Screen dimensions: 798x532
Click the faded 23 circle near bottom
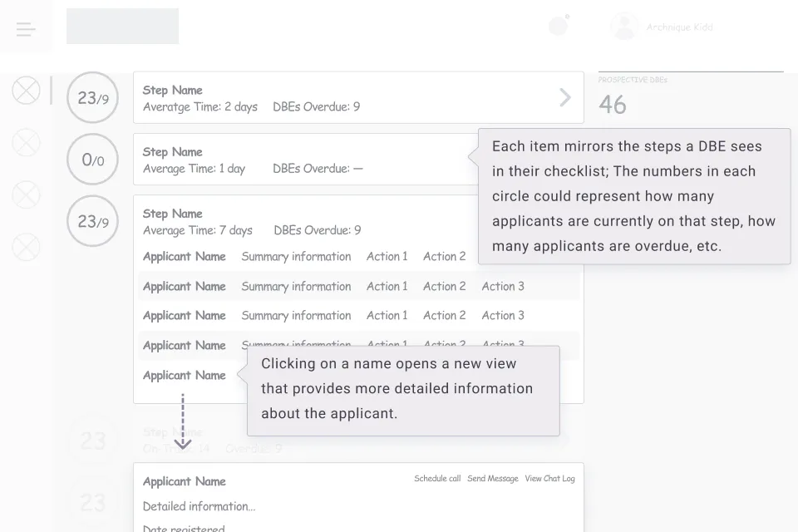92,441
